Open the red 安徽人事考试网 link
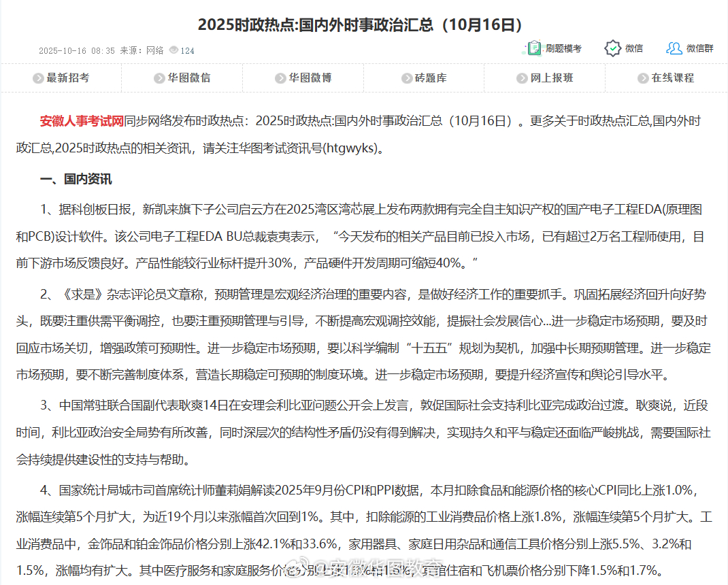This screenshot has height=585, width=728. [x=82, y=122]
